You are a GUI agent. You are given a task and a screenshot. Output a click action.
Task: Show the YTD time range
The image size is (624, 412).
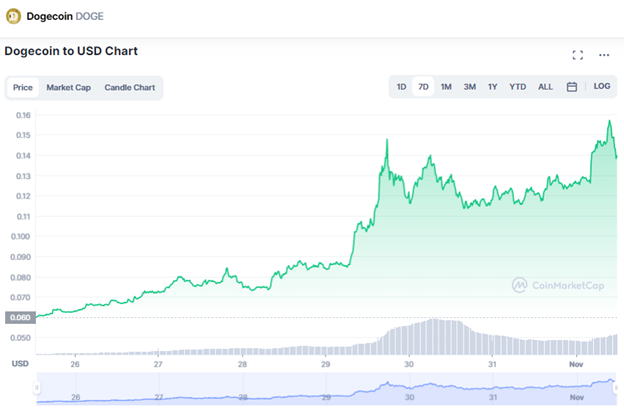tap(518, 87)
